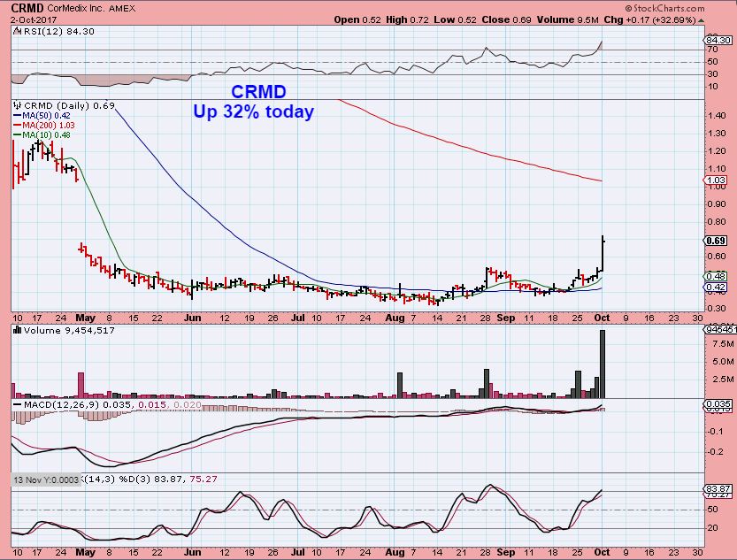Click the Low 0.52 value in header
Screen dimensions: 737x560
click(455, 20)
